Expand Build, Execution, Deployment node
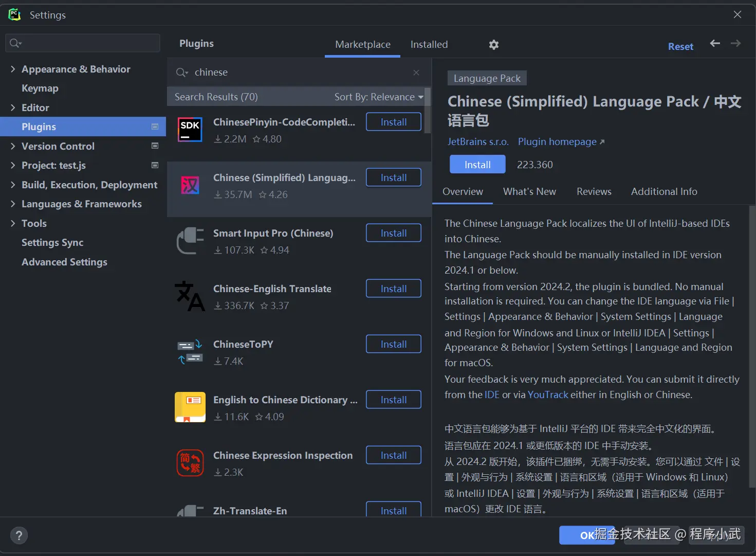The image size is (756, 556). pyautogui.click(x=13, y=185)
